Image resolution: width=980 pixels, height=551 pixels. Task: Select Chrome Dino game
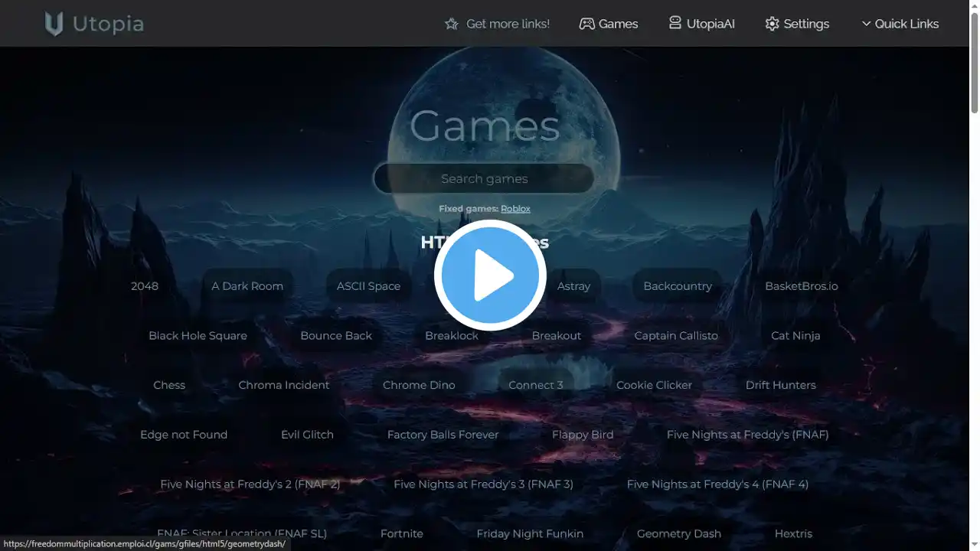coord(419,385)
